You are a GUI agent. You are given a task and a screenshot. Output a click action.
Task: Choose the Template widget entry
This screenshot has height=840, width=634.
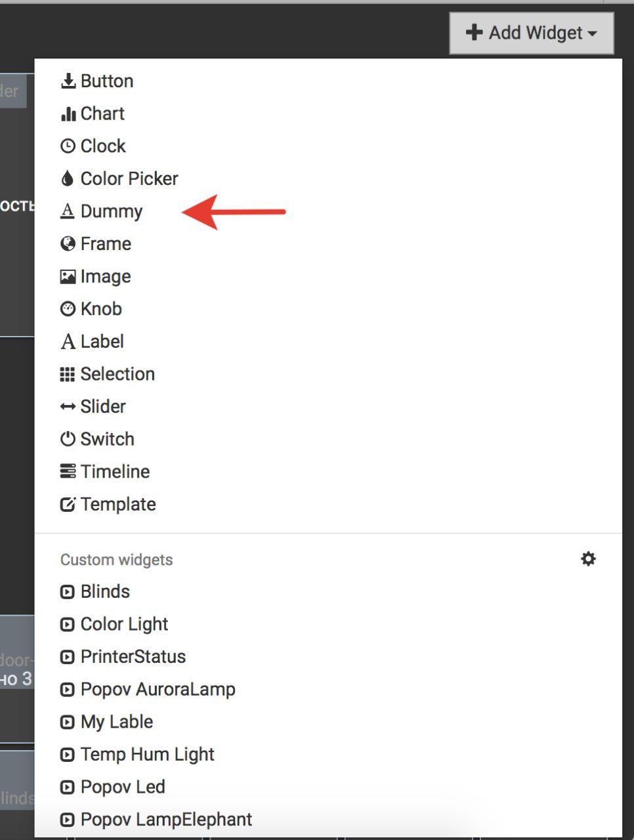[x=328, y=504]
